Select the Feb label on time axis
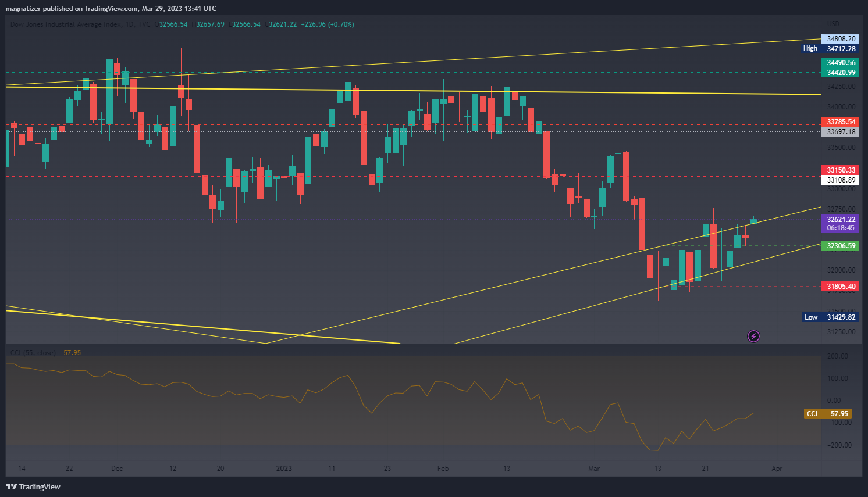 click(x=443, y=469)
